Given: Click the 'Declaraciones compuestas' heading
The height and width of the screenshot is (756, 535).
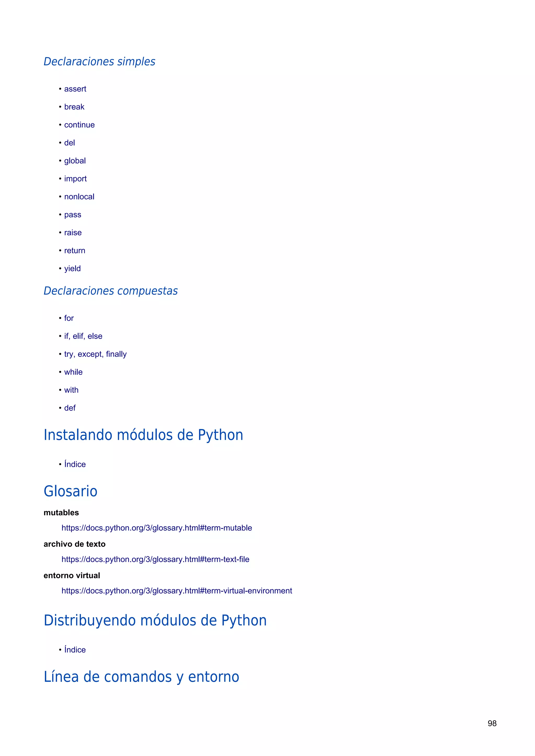Looking at the screenshot, I should [x=111, y=291].
